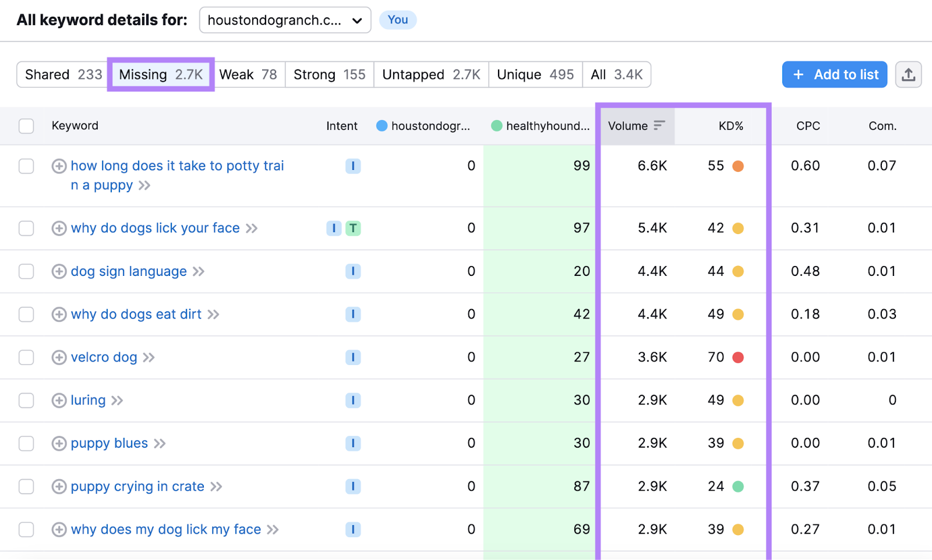Click plus icon next to 'luring'
Screen dimensions: 932x560
tap(59, 400)
